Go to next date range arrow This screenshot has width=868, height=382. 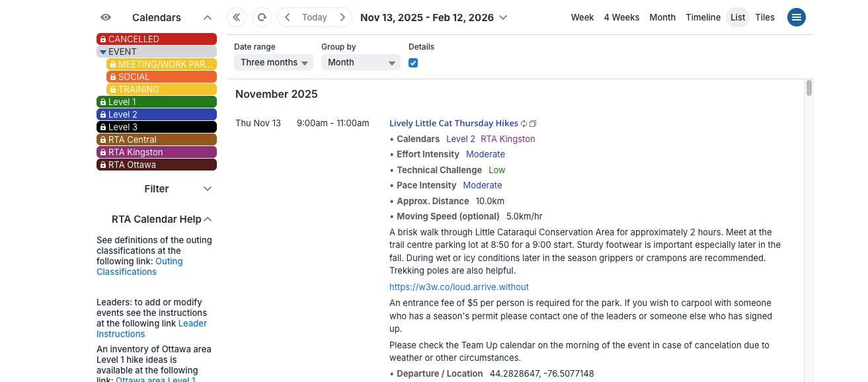pyautogui.click(x=342, y=18)
